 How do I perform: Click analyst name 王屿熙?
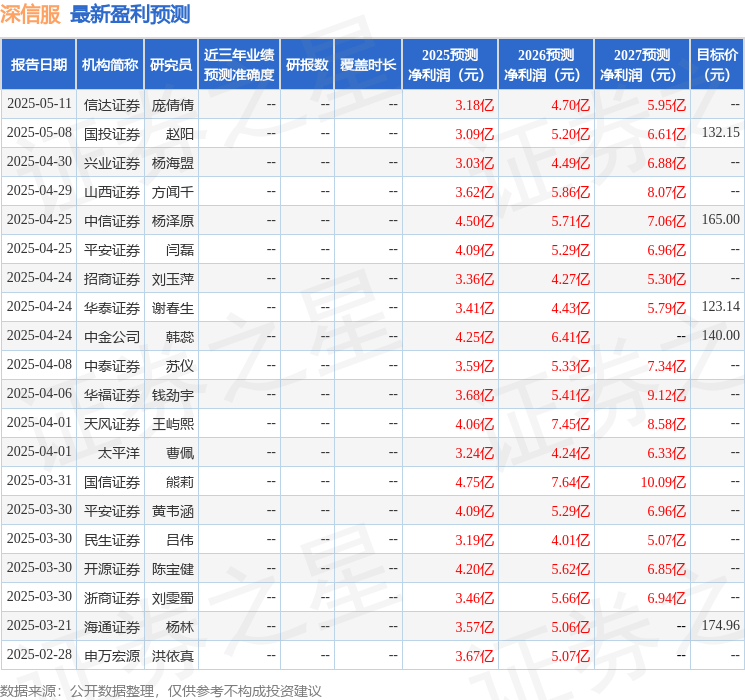click(x=173, y=424)
